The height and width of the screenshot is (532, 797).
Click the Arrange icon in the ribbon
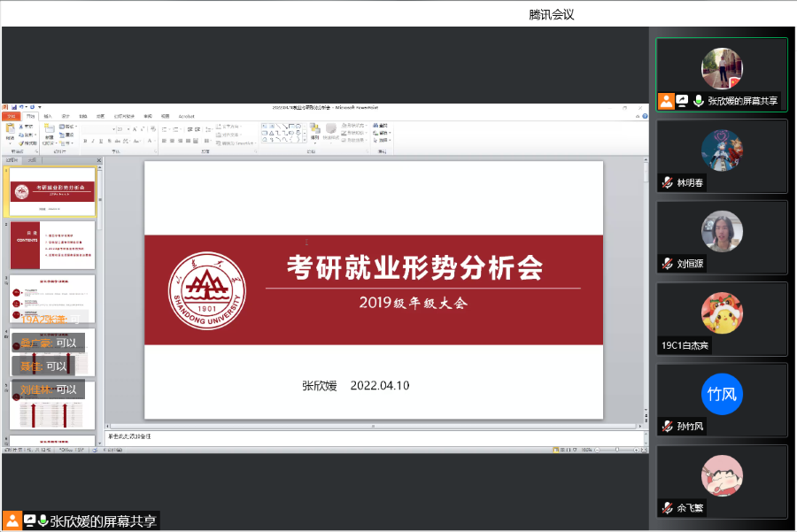pyautogui.click(x=315, y=132)
